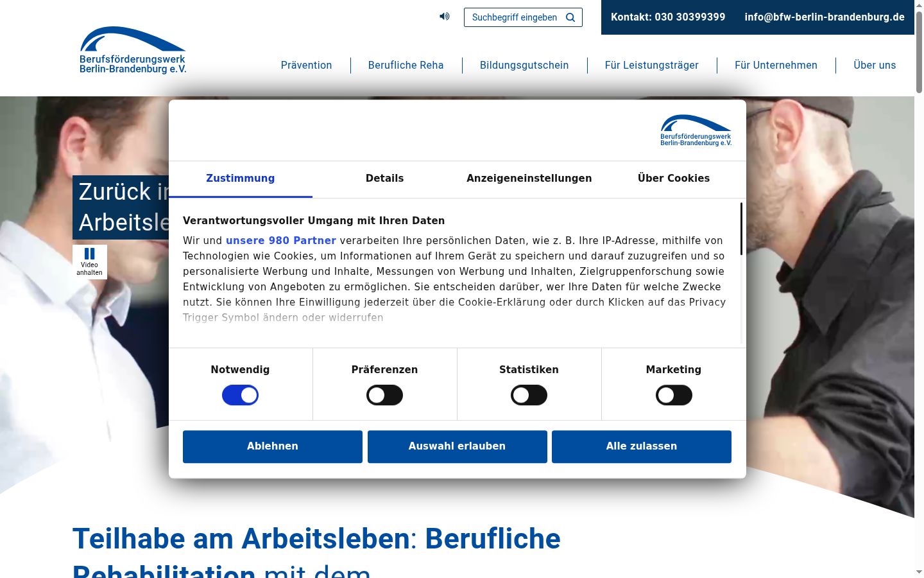This screenshot has height=578, width=924.
Task: Click the Suchbegriff eingeben search field
Action: [x=523, y=17]
